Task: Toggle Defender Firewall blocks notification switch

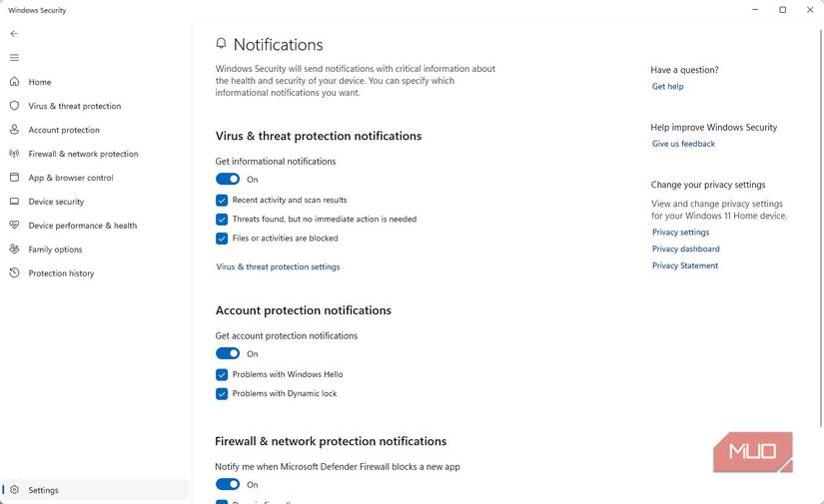Action: pyautogui.click(x=228, y=485)
